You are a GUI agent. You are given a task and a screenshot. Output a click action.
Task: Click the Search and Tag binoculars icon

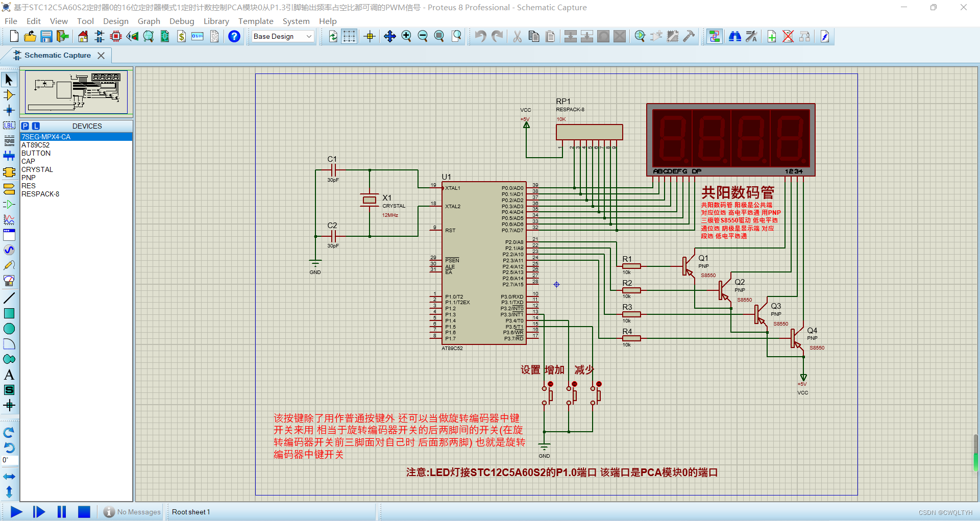735,36
